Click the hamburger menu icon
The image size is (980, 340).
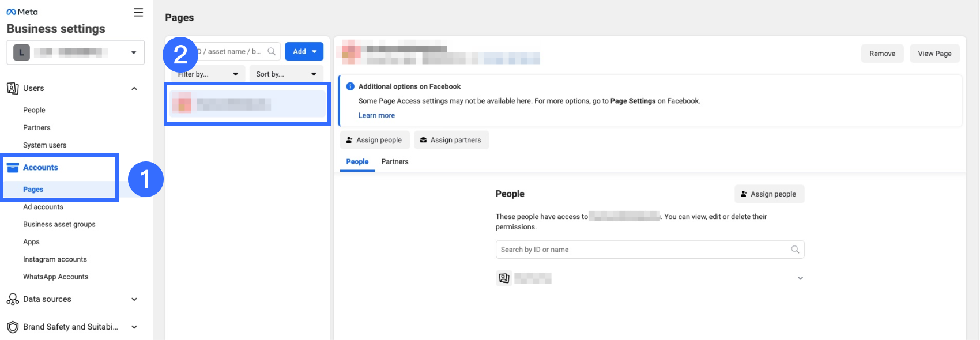[138, 12]
